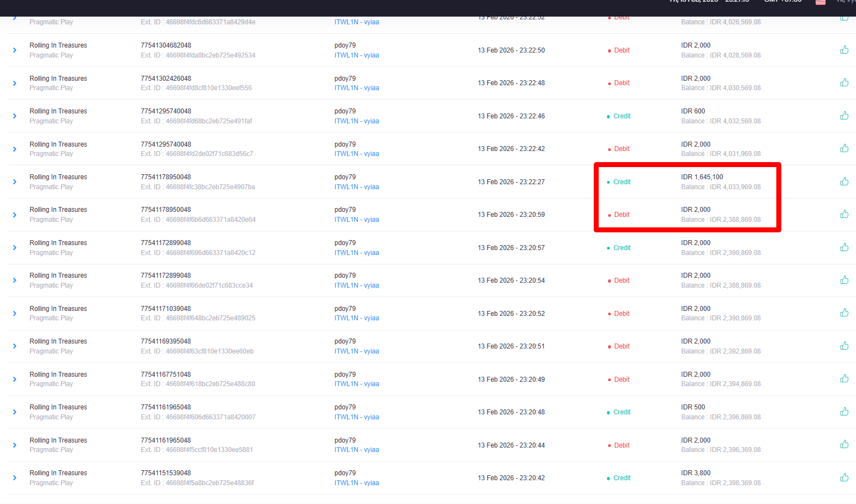856x504 pixels.
Task: Select transaction ID 77541171039048
Action: pos(166,309)
